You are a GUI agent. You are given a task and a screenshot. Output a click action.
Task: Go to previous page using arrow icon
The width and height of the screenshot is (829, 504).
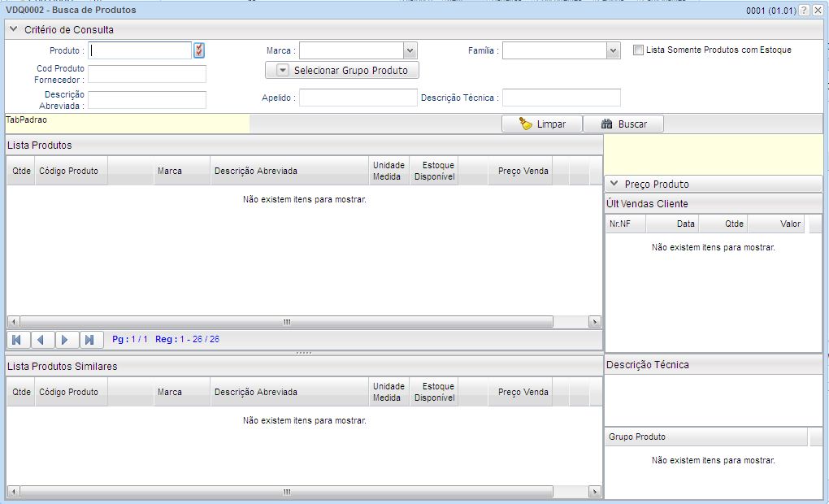pyautogui.click(x=41, y=340)
